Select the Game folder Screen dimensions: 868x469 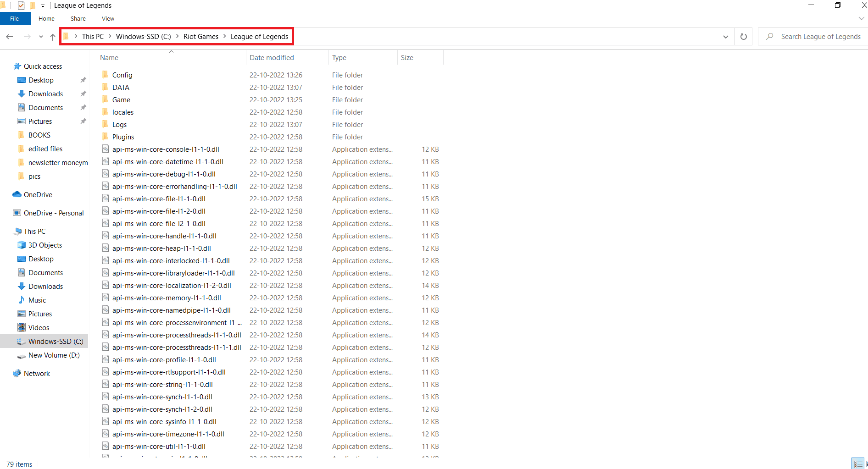(x=121, y=100)
